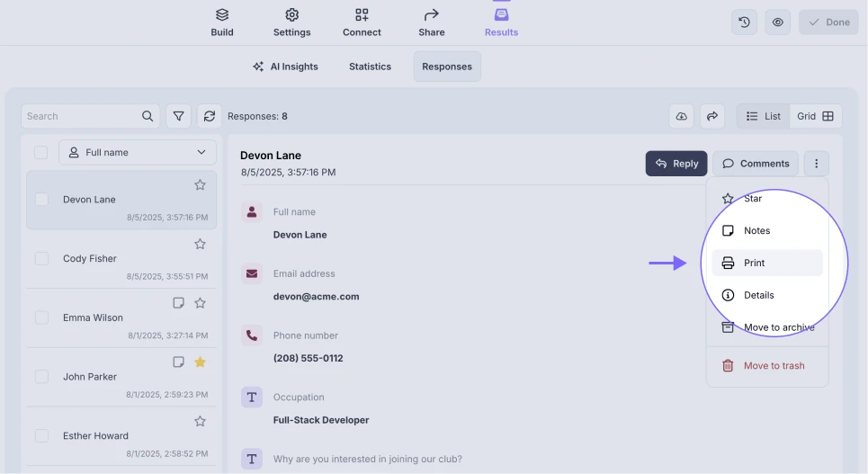The image size is (868, 474).
Task: Refresh the responses list
Action: point(210,116)
